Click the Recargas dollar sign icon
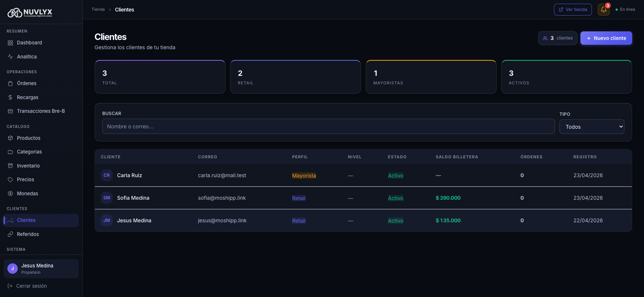This screenshot has height=297, width=644. pyautogui.click(x=10, y=97)
